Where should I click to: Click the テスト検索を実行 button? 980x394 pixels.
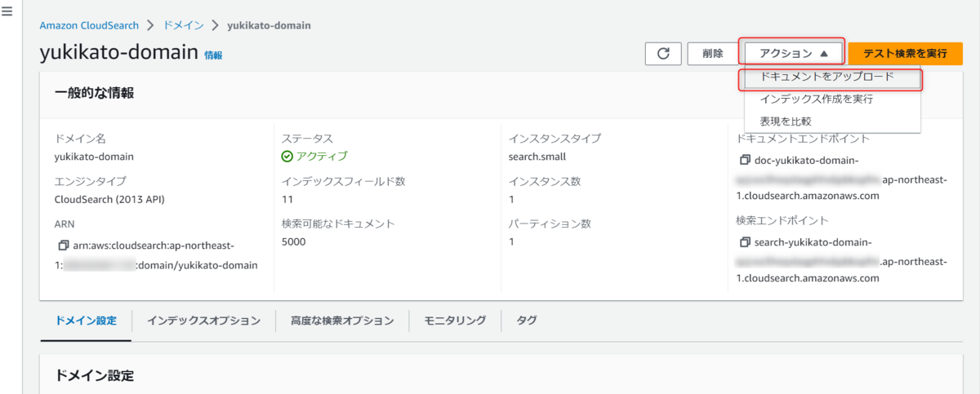(x=906, y=53)
